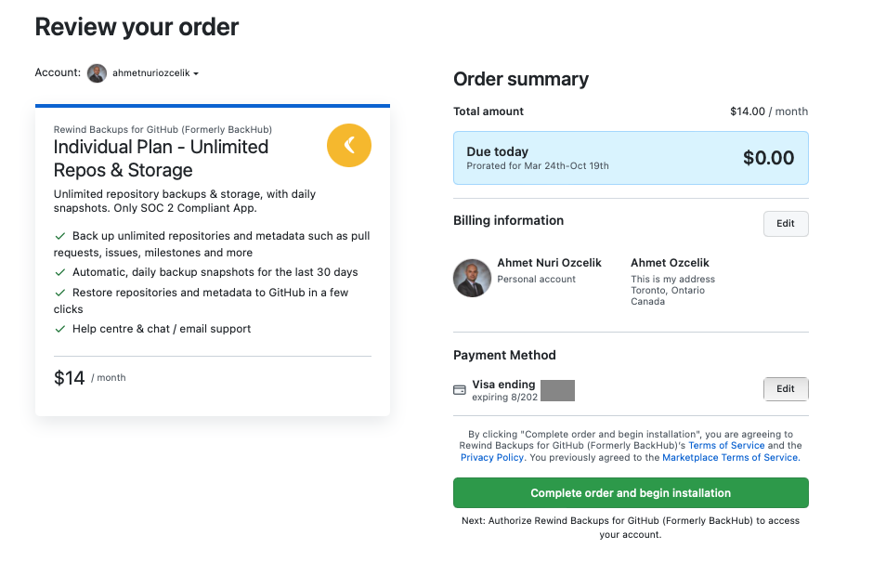Open the Marketplace Terms of Service link

click(731, 457)
